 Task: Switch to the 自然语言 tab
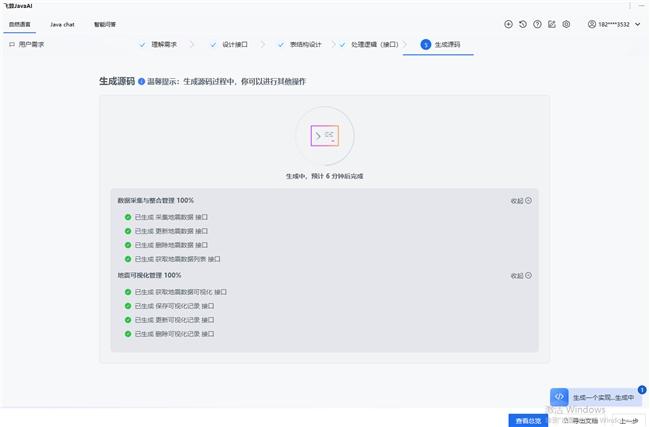pos(20,24)
